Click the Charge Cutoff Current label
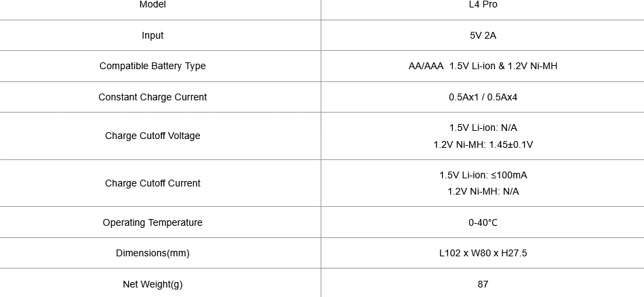 [x=153, y=183]
